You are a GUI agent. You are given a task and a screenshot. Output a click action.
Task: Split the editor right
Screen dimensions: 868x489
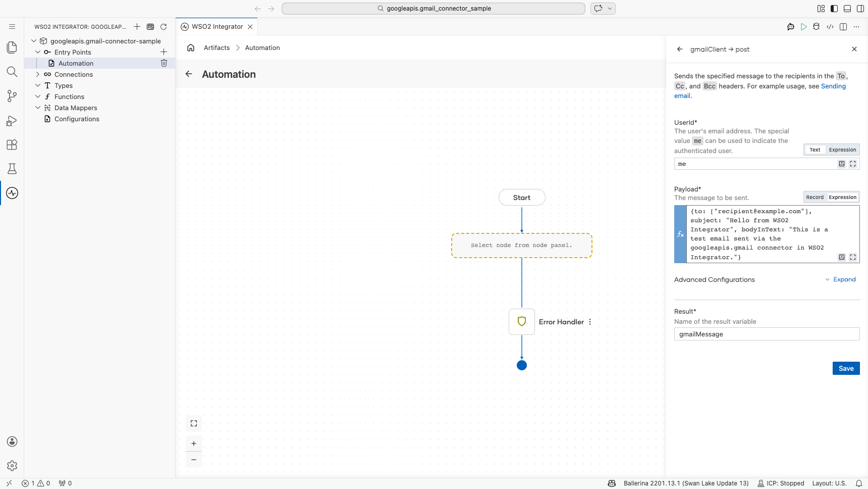pyautogui.click(x=843, y=27)
